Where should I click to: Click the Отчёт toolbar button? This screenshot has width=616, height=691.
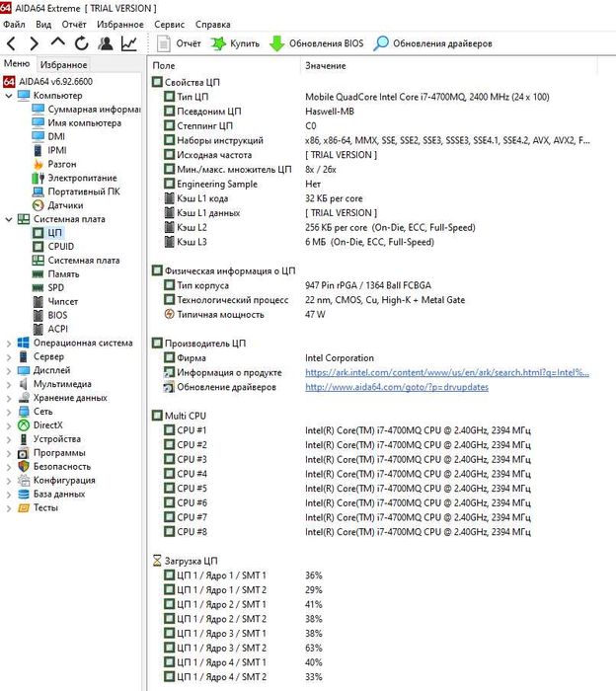pos(179,43)
